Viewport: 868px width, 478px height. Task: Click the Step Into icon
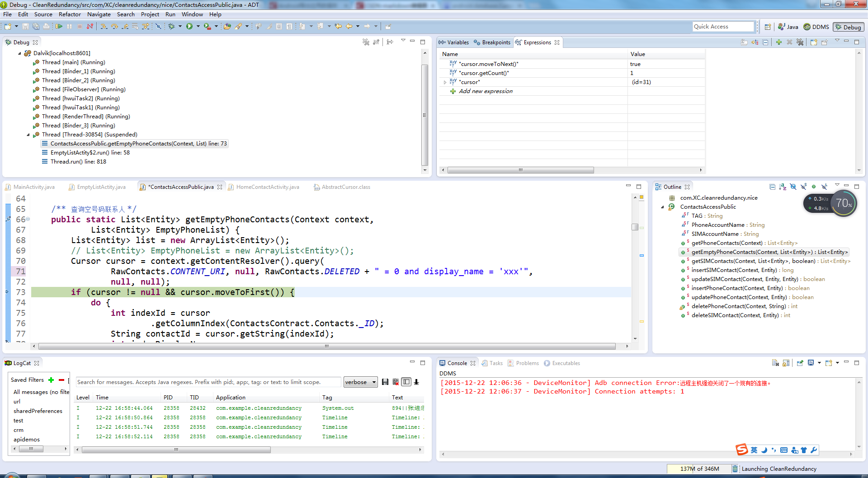click(104, 27)
